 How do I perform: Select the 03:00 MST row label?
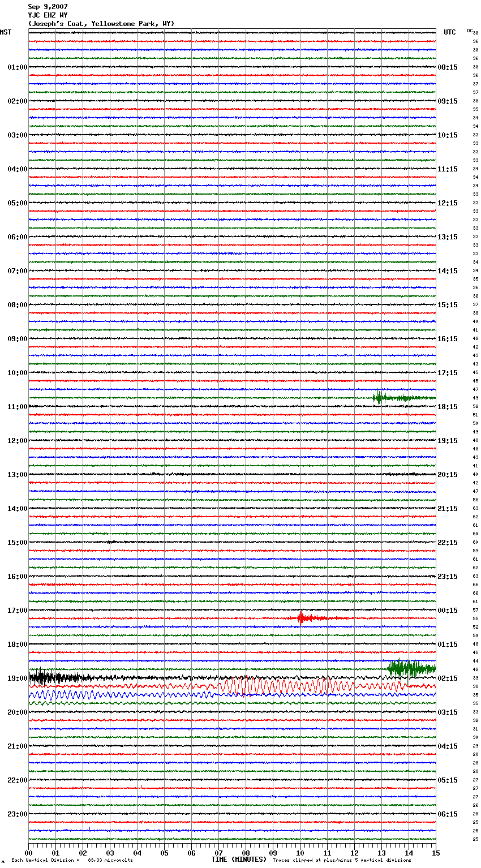coord(17,135)
